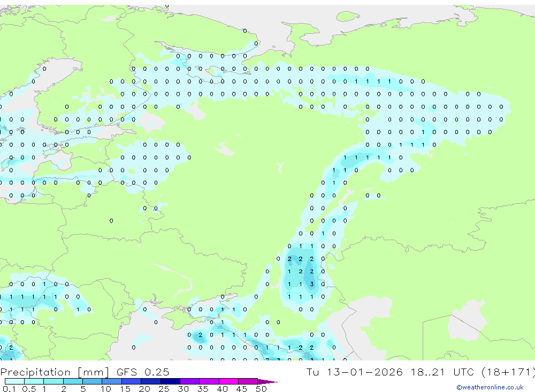Pick the 45–50 mm legend color swatch
535x392 pixels.
pyautogui.click(x=248, y=381)
